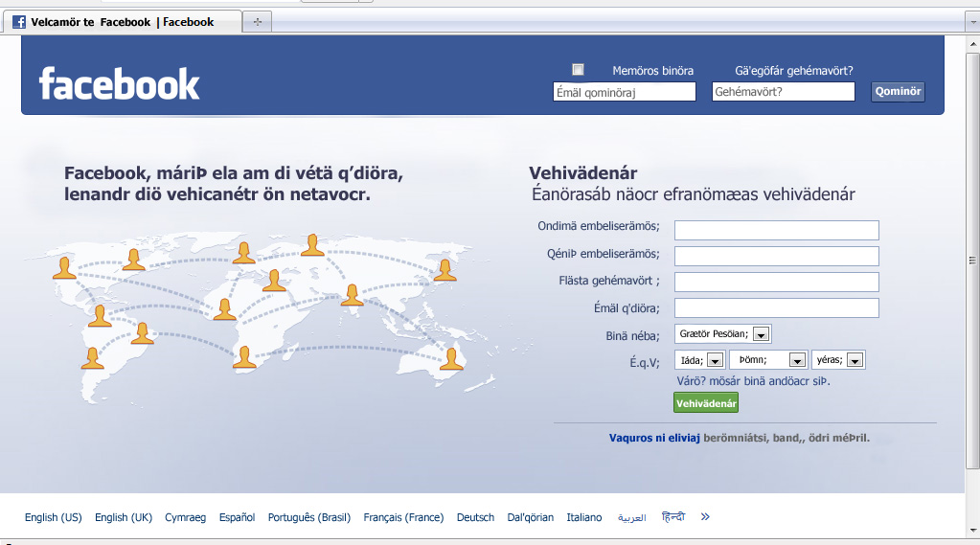
Task: Click the "Émäl qominöraj" field in the header
Action: tap(625, 92)
